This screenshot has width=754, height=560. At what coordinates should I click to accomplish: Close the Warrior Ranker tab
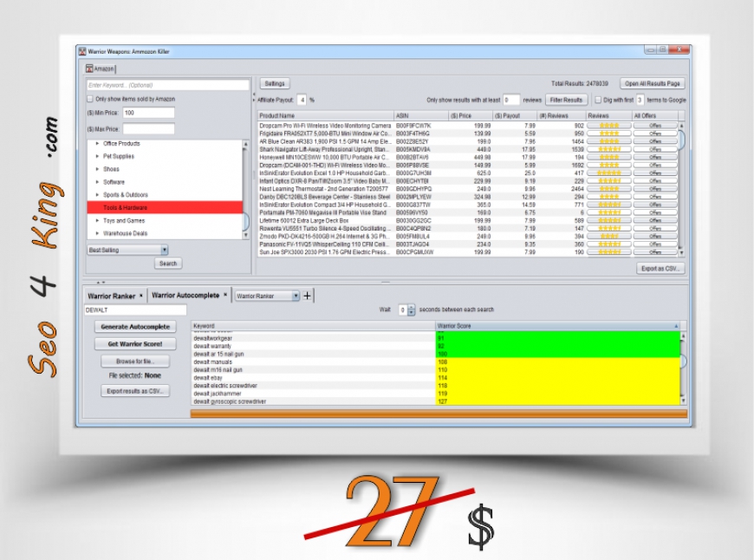[x=141, y=296]
